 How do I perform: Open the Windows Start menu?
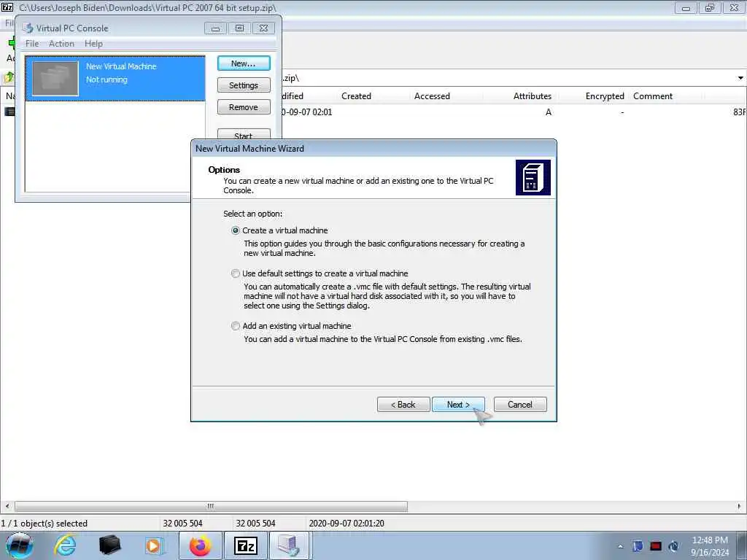20,545
